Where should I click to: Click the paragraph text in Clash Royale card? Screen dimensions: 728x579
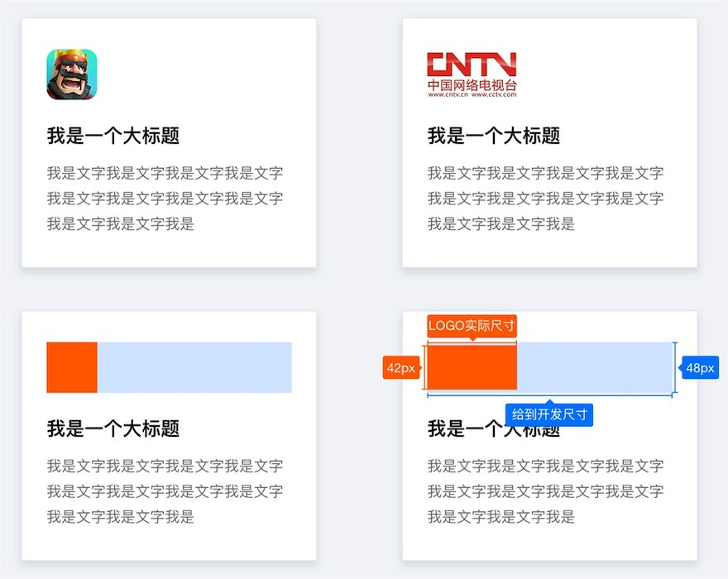click(x=165, y=199)
